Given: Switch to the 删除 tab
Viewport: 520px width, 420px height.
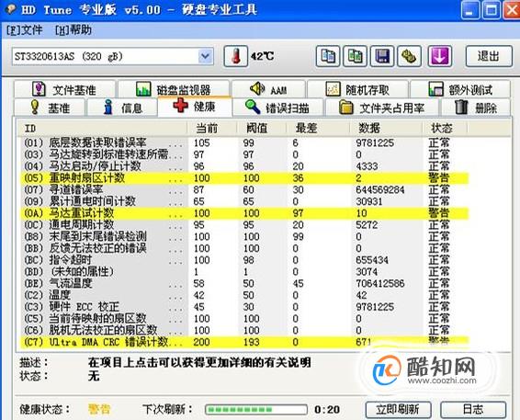Looking at the screenshot, I should click(x=475, y=108).
